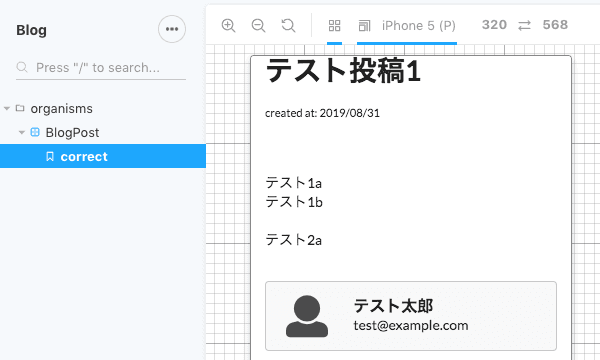Toggle the background grid icon
The image size is (600, 360).
(334, 26)
